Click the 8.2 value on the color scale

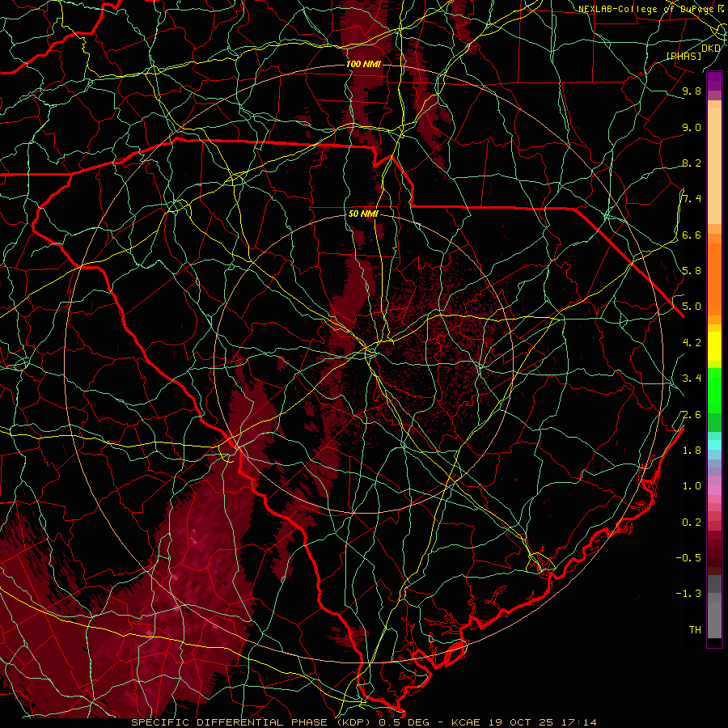click(x=692, y=163)
